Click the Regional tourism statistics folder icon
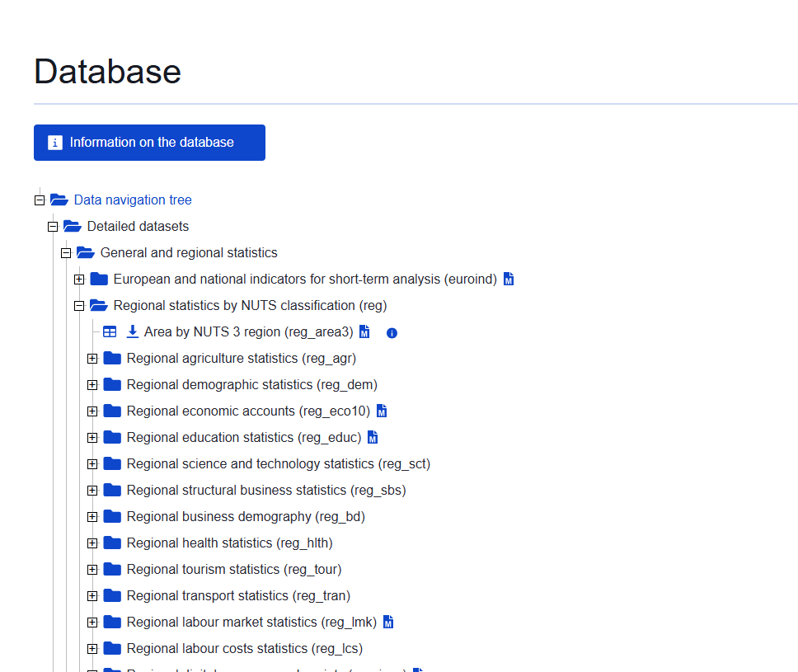The height and width of the screenshot is (672, 798). coord(113,570)
